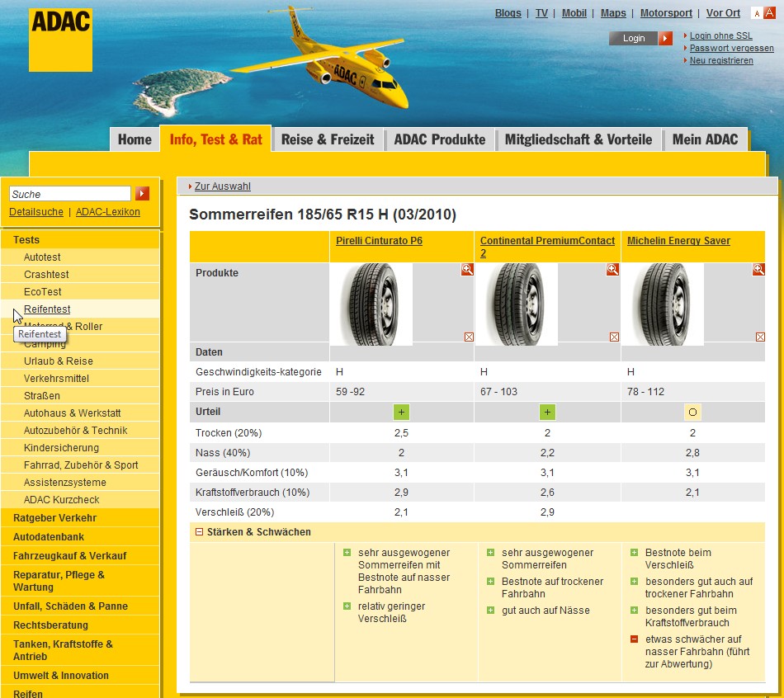Select Tests in sidebar menu
Viewport: 784px width, 698px height.
tap(80, 240)
